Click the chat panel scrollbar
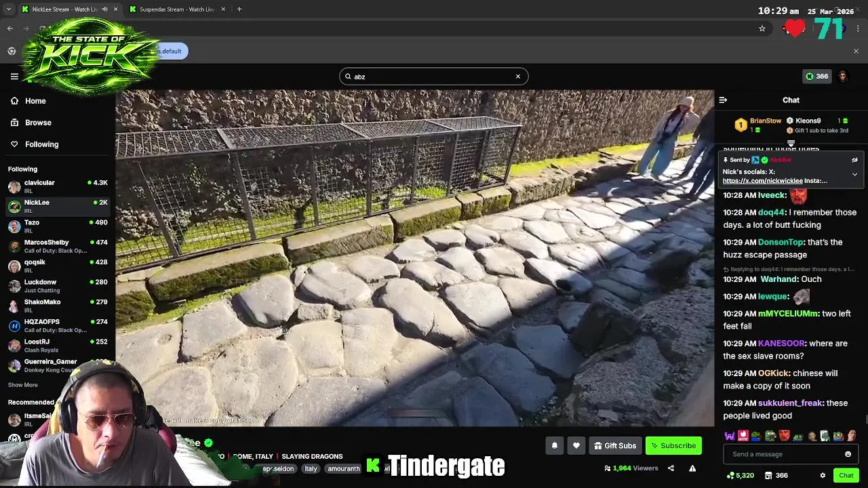The height and width of the screenshot is (488, 868). pos(866,419)
